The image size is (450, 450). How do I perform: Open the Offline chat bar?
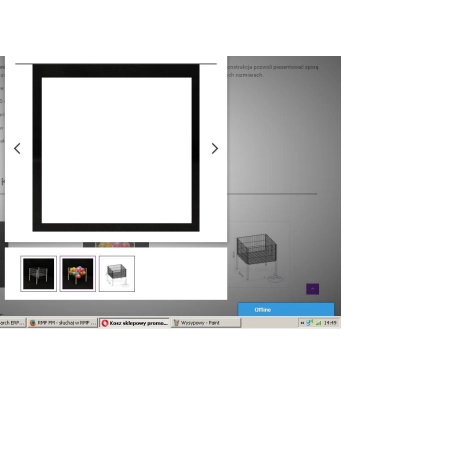(x=286, y=310)
